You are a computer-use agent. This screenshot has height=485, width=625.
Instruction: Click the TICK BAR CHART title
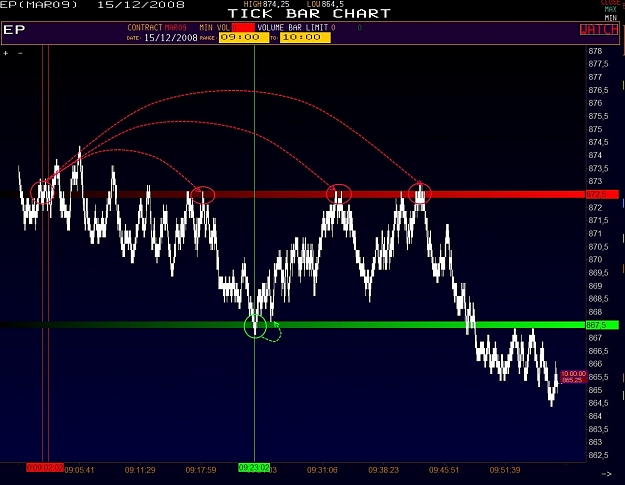click(x=309, y=14)
